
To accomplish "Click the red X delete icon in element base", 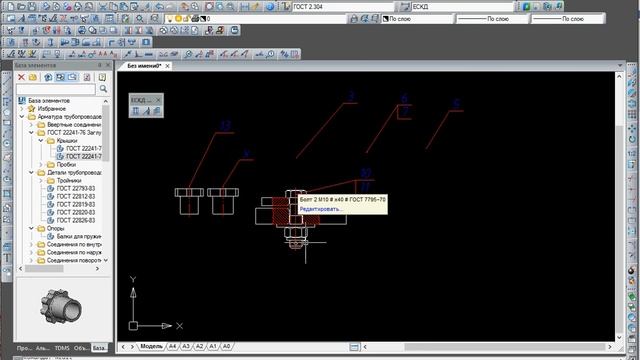I will coord(21,77).
